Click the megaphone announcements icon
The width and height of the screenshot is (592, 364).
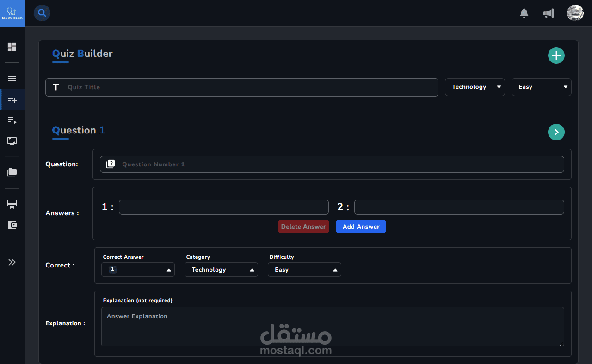[x=548, y=13]
